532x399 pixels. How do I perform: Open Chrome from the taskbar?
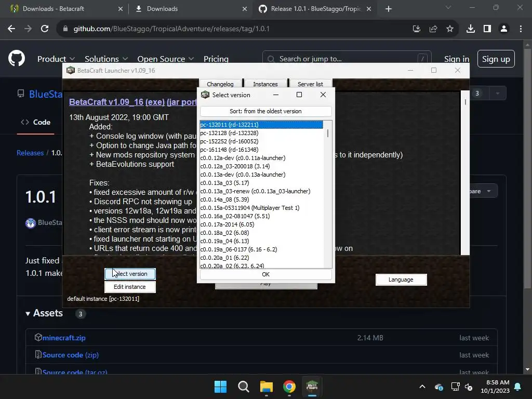click(289, 387)
